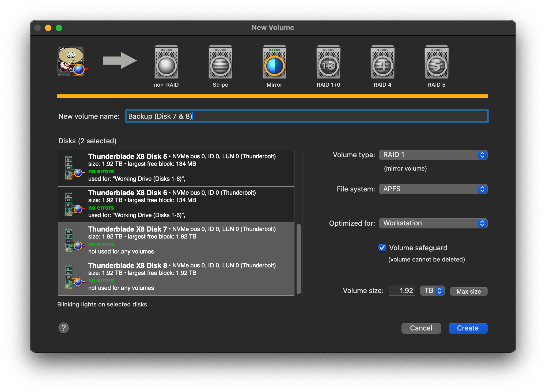Deselect Thunderblade X8 Disk 7 row
Screen dimensions: 546x392
[176, 241]
